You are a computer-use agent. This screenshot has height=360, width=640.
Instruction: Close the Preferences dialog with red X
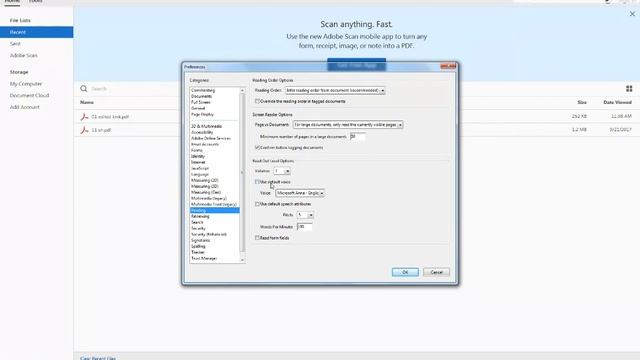coord(448,66)
